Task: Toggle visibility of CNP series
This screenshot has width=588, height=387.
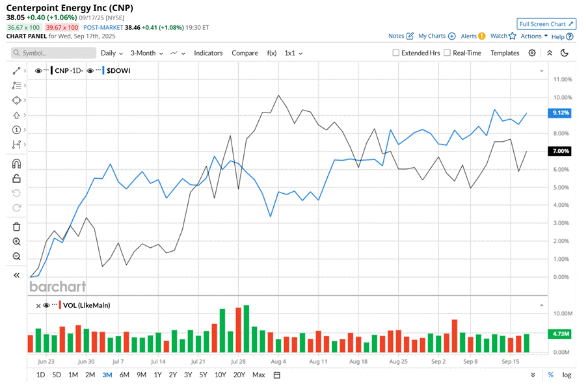Action: (x=38, y=70)
